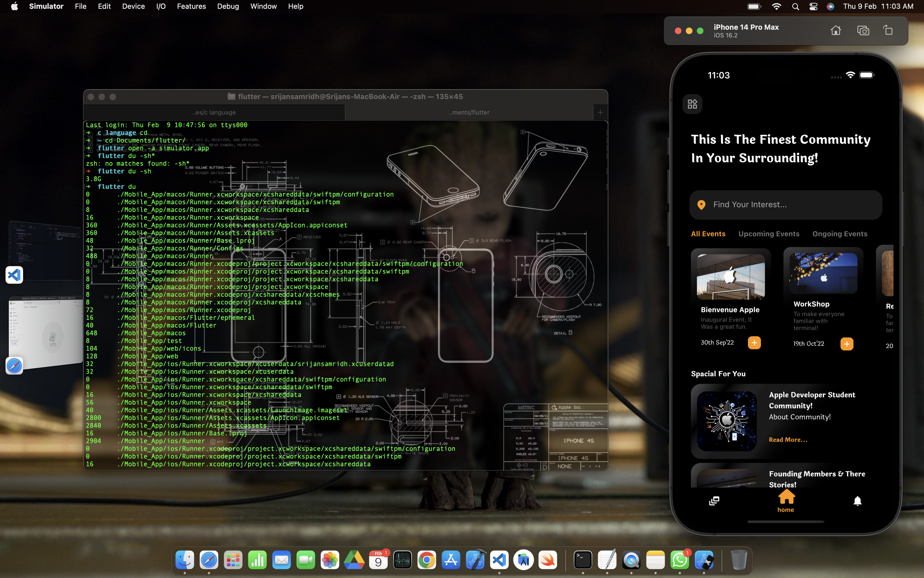The width and height of the screenshot is (924, 578).
Task: Open the Debug menu
Action: (228, 7)
